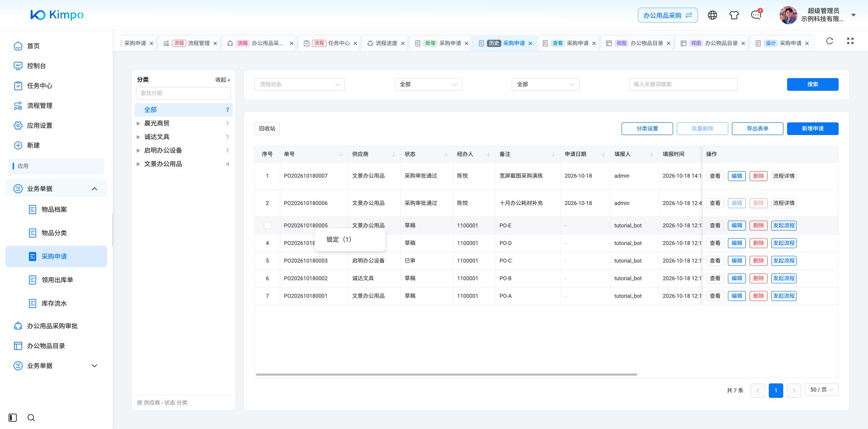Toggle fullscreen with the expand icon
The height and width of the screenshot is (429, 868).
pos(850,41)
